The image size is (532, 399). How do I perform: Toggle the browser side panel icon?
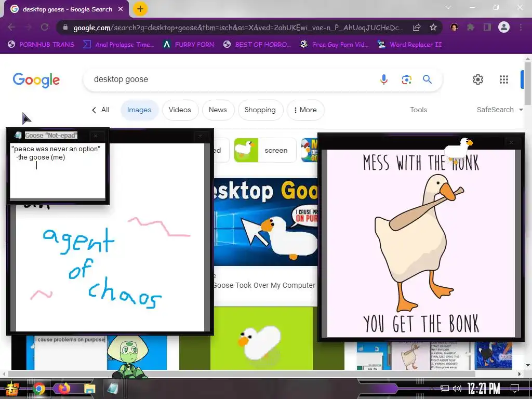[487, 27]
